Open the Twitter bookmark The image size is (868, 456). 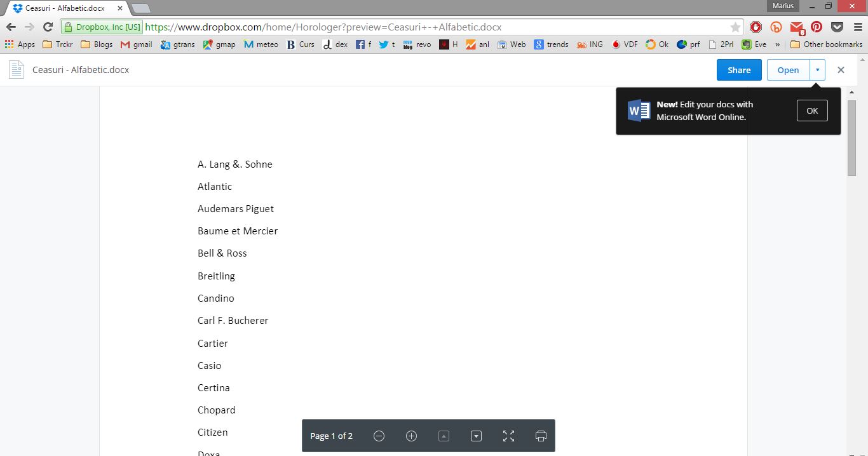387,44
